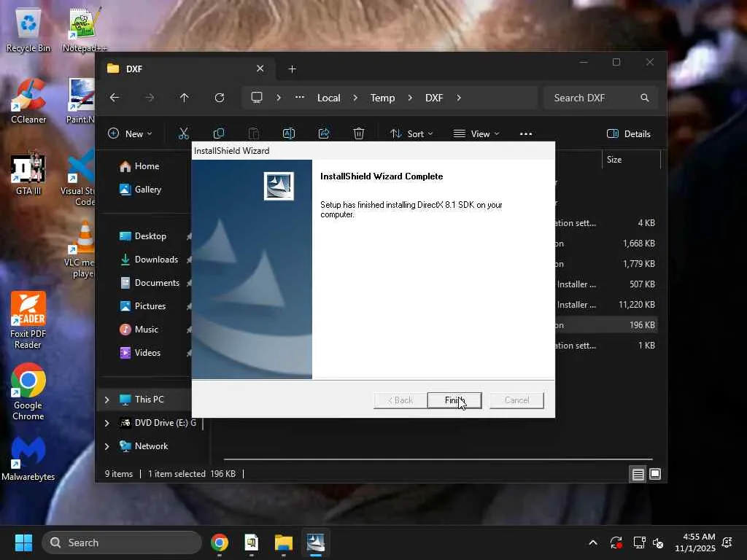Image resolution: width=747 pixels, height=560 pixels.
Task: Go back in File Explorer
Action: click(x=115, y=98)
